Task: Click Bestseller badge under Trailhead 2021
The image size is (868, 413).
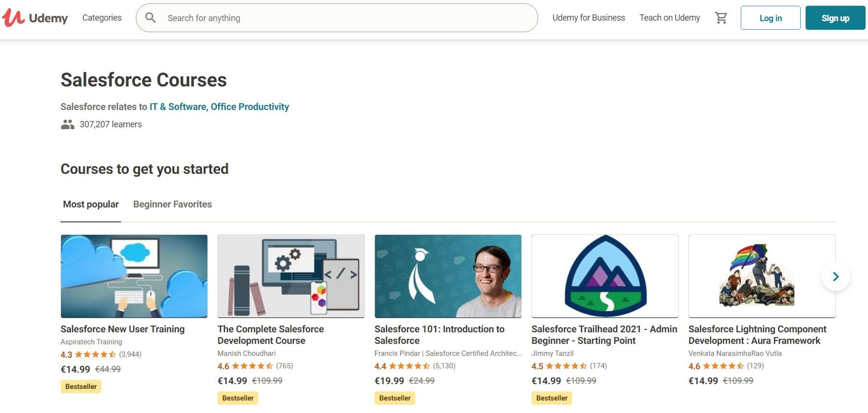Action: click(x=552, y=398)
